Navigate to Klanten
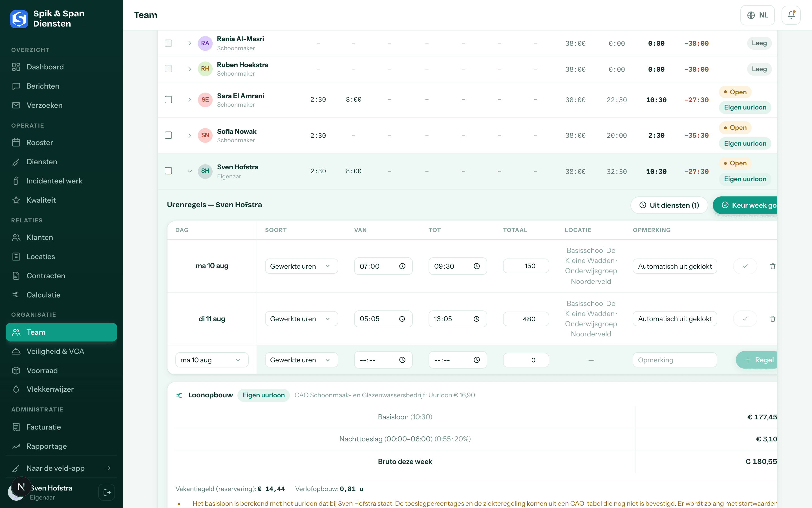This screenshot has width=812, height=508. pos(61,237)
